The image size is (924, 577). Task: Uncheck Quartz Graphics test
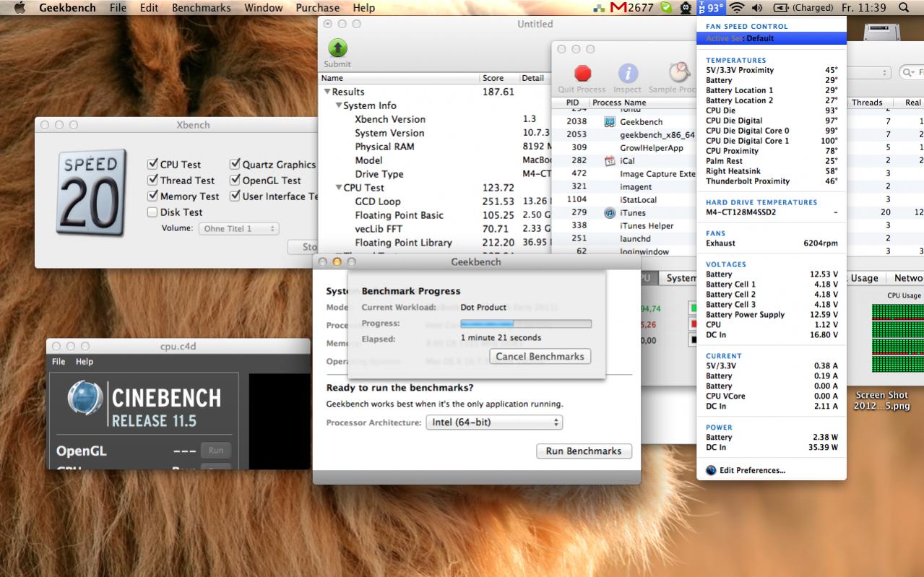click(x=236, y=165)
